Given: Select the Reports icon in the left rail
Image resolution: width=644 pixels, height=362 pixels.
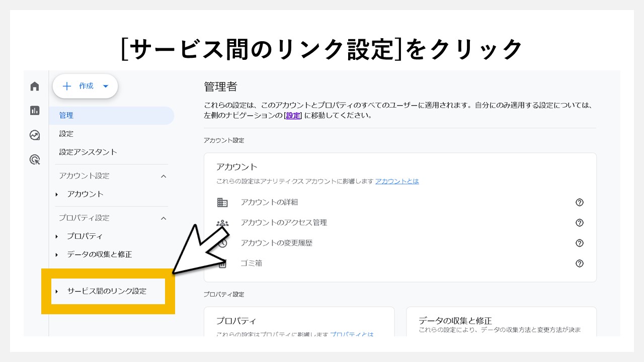Looking at the screenshot, I should [x=34, y=110].
